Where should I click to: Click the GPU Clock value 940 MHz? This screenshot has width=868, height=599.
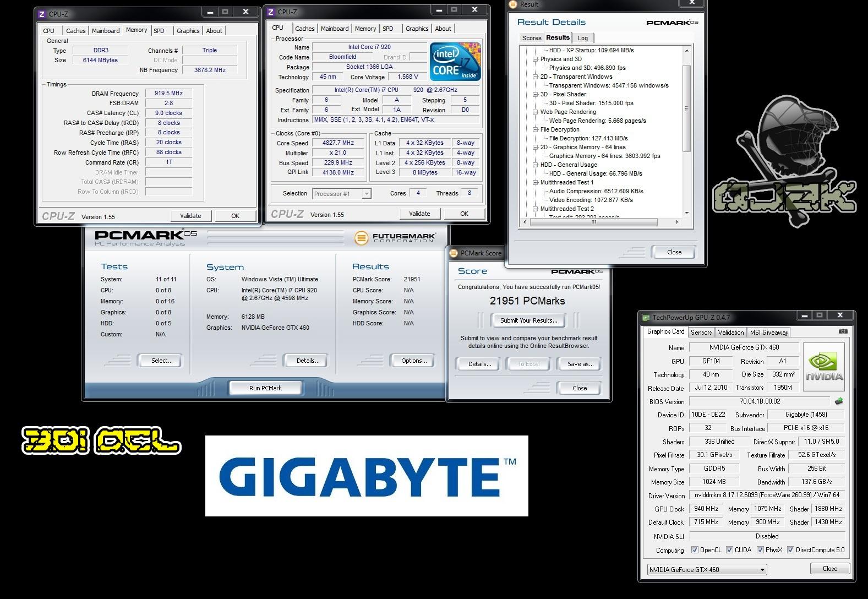point(706,509)
